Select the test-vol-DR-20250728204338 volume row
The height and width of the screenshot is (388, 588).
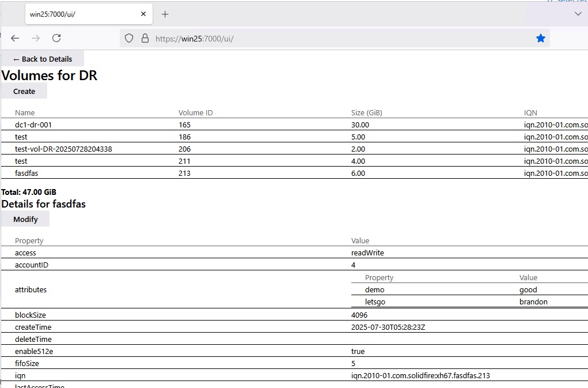tap(294, 149)
